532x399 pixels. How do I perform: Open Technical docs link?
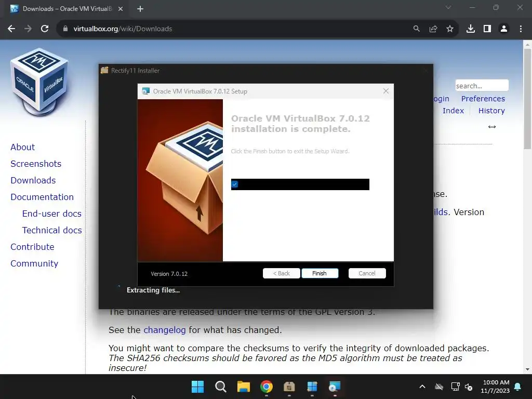pyautogui.click(x=52, y=230)
